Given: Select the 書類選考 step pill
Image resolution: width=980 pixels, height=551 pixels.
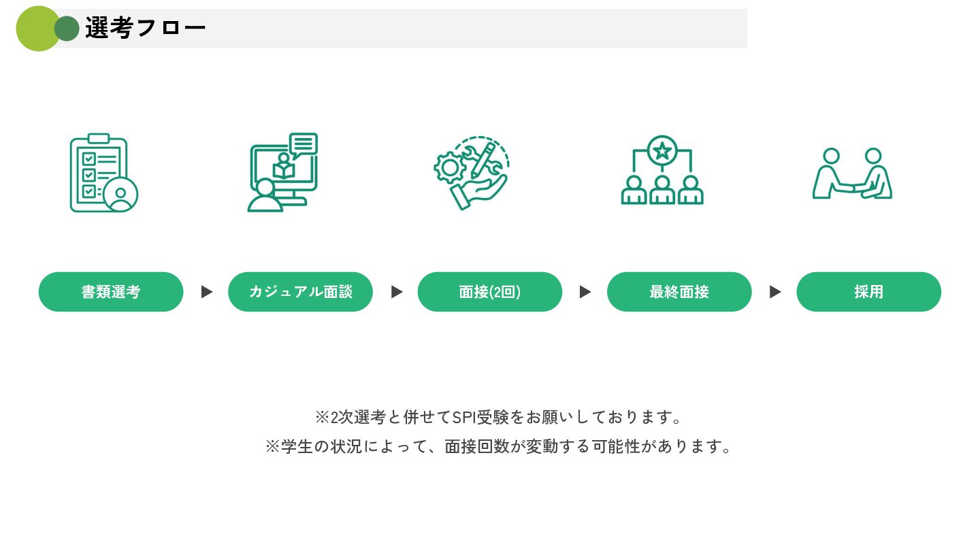Looking at the screenshot, I should [111, 292].
